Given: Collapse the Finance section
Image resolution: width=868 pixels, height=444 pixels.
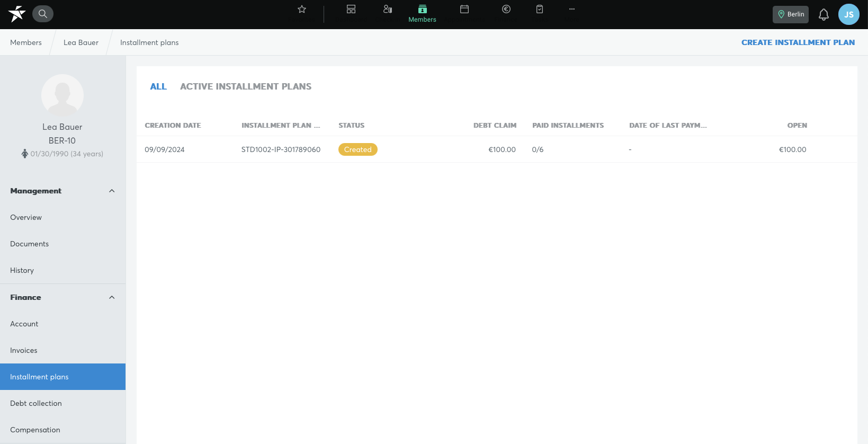Looking at the screenshot, I should tap(112, 297).
